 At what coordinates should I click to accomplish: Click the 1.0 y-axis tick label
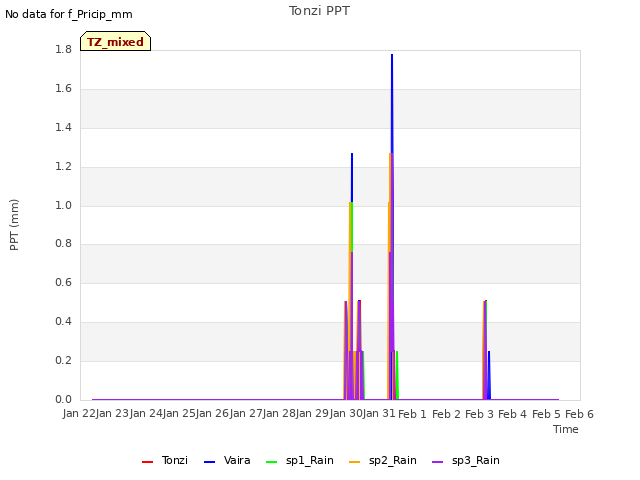[x=63, y=205]
